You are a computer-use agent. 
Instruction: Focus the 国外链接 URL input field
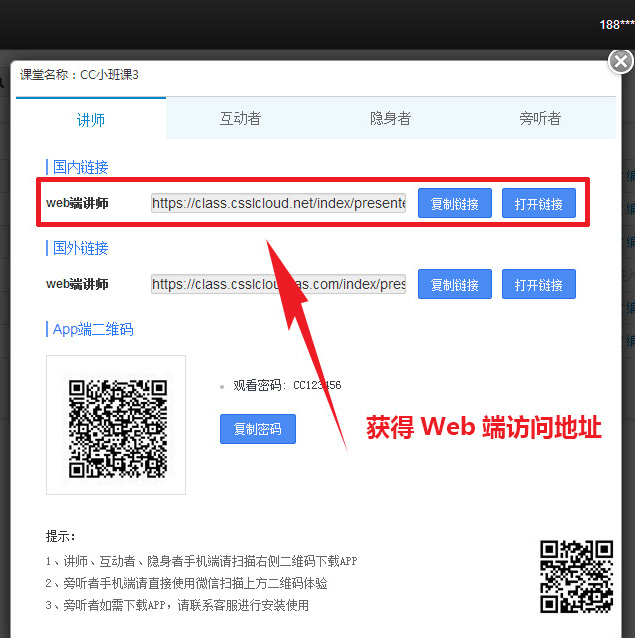(x=278, y=285)
